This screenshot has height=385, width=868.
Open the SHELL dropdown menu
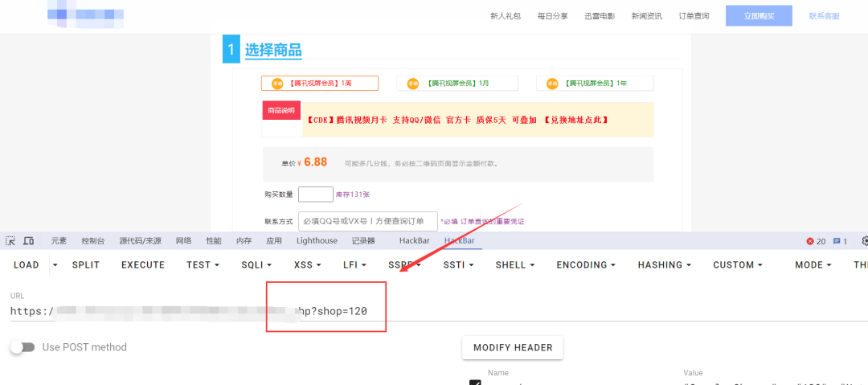(x=515, y=264)
